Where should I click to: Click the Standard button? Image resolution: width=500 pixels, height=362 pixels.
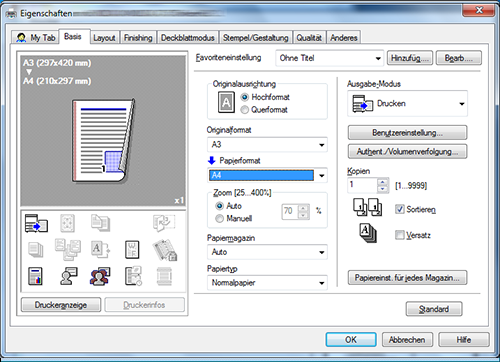click(434, 309)
